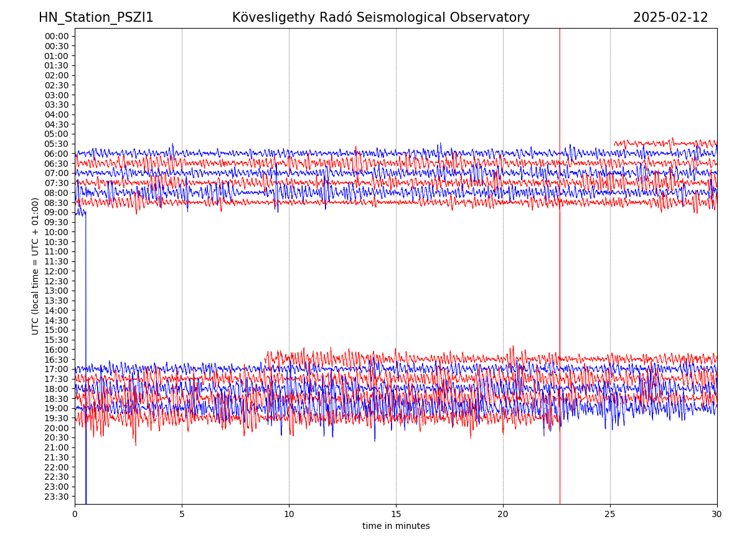Click the 20:00 time tick label
Image resolution: width=747 pixels, height=560 pixels.
tap(56, 428)
